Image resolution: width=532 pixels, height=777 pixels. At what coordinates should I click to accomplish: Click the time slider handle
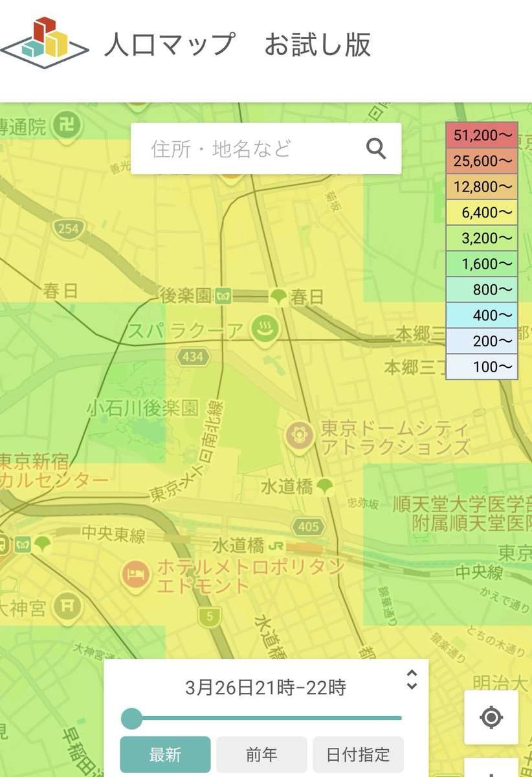131,718
